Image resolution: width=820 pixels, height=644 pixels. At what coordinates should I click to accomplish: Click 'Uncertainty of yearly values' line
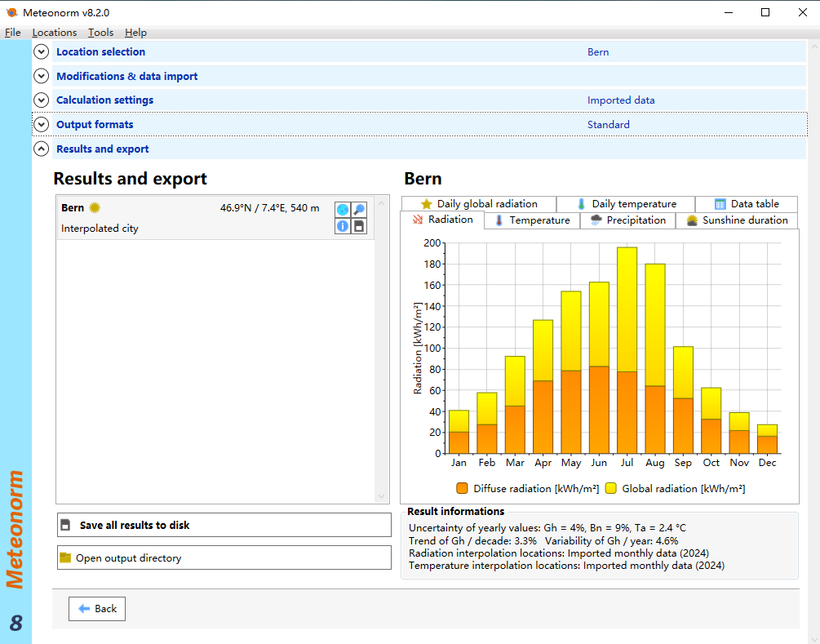547,528
